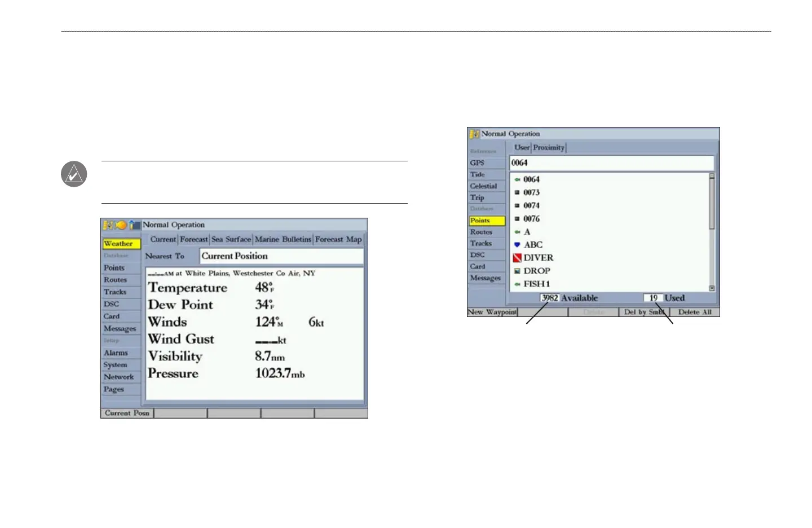This screenshot has width=812, height=528.
Task: Click the scroll up arrow in waypoint list
Action: pyautogui.click(x=712, y=176)
